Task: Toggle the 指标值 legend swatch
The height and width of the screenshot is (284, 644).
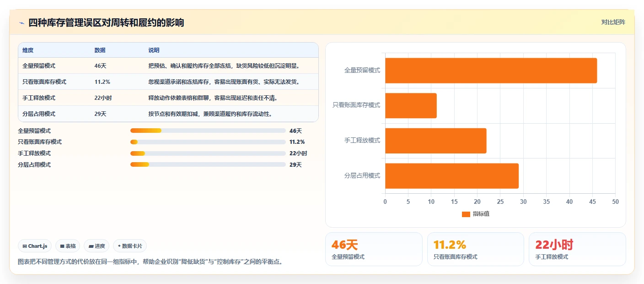Action: pyautogui.click(x=466, y=214)
